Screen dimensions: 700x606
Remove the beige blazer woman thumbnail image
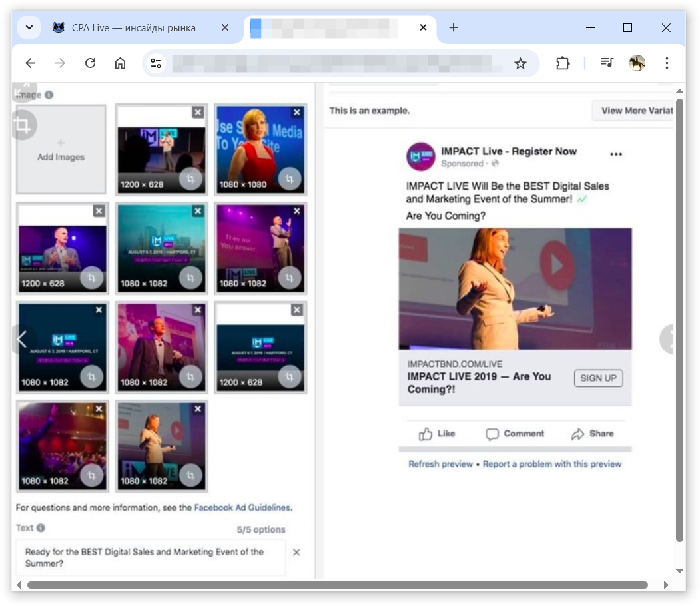coord(198,409)
